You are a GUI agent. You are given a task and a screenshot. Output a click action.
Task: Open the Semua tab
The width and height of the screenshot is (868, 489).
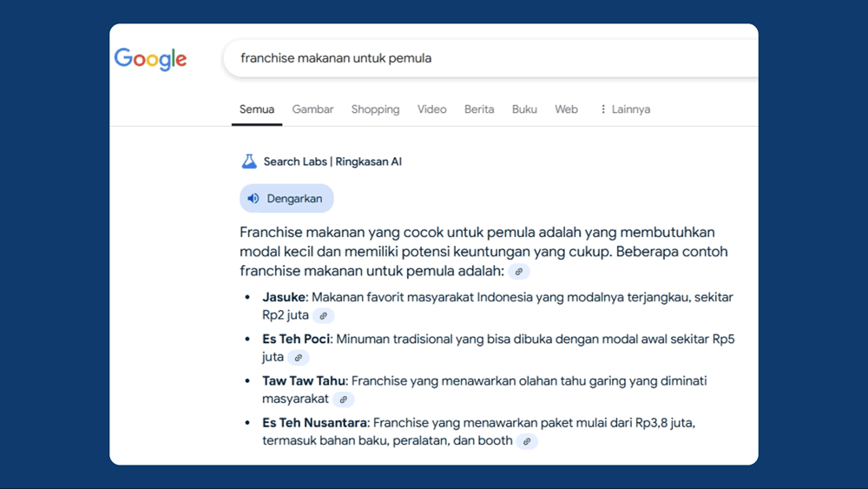257,109
